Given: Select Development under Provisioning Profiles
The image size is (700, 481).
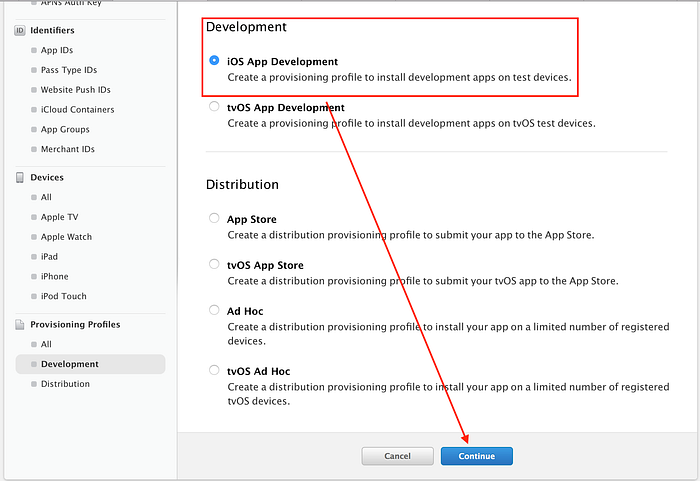Looking at the screenshot, I should pos(90,364).
